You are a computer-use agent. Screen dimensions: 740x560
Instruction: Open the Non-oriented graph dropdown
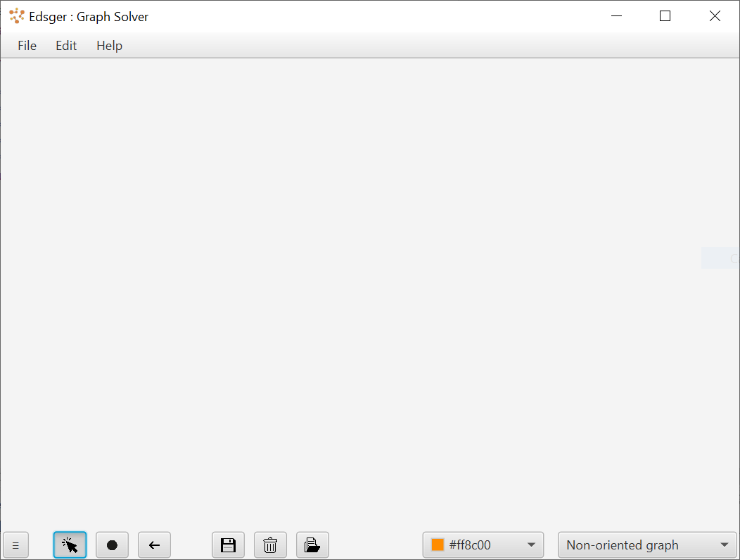tap(647, 545)
